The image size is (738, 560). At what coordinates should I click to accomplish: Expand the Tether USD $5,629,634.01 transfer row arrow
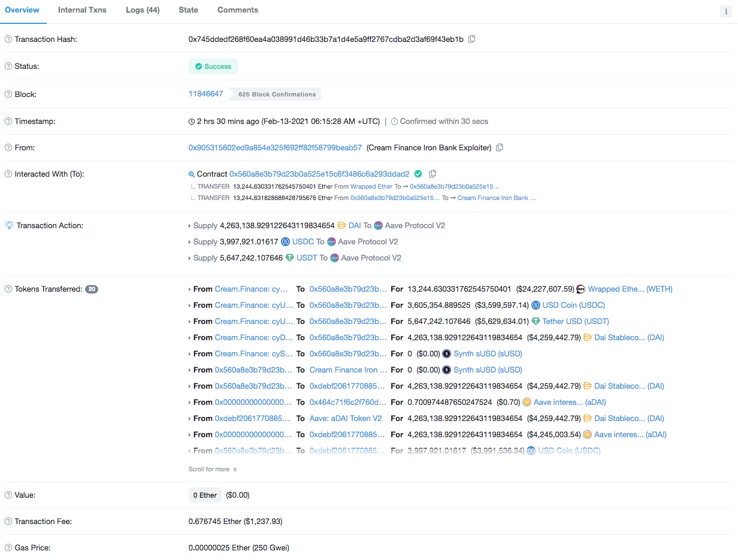point(190,322)
